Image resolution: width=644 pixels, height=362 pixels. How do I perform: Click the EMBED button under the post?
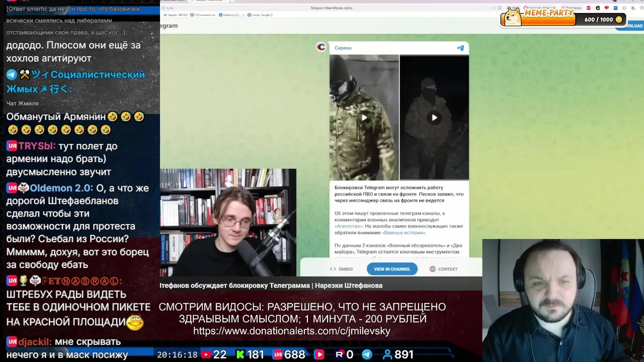click(x=341, y=269)
